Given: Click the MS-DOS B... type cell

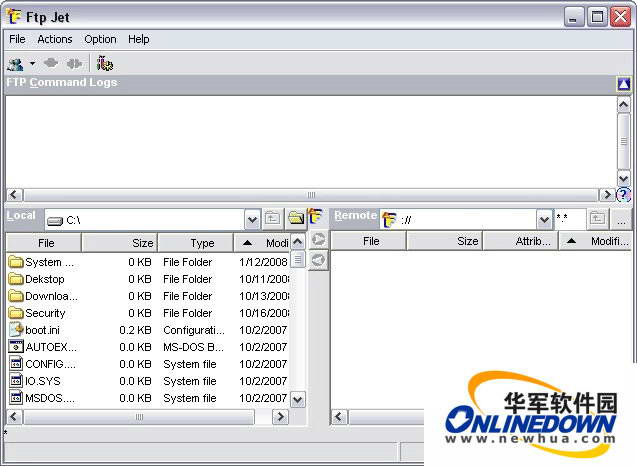Looking at the screenshot, I should [193, 347].
